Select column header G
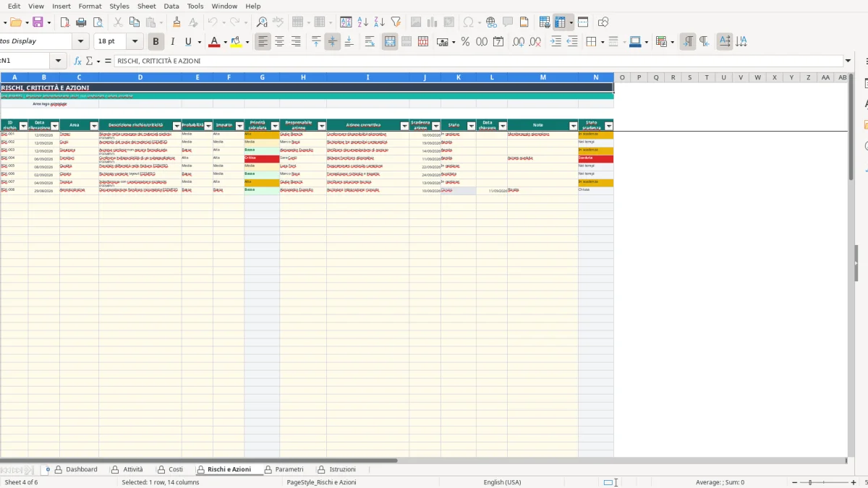This screenshot has width=868, height=488. coord(262,77)
